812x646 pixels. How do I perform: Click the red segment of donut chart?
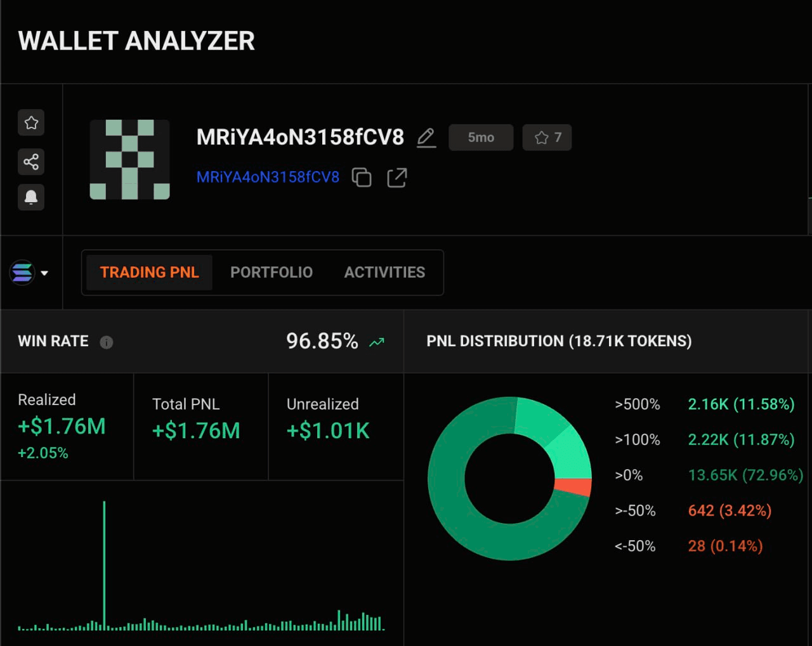(573, 486)
